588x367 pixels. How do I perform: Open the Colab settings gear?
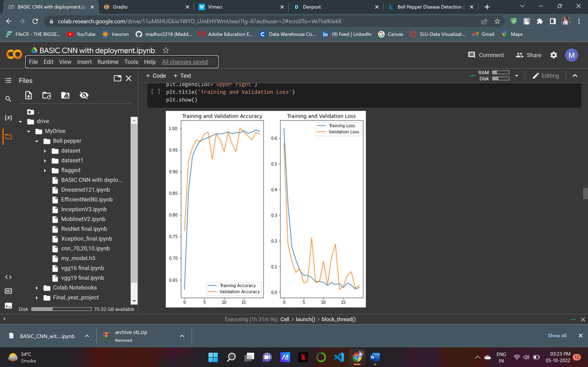click(x=553, y=55)
